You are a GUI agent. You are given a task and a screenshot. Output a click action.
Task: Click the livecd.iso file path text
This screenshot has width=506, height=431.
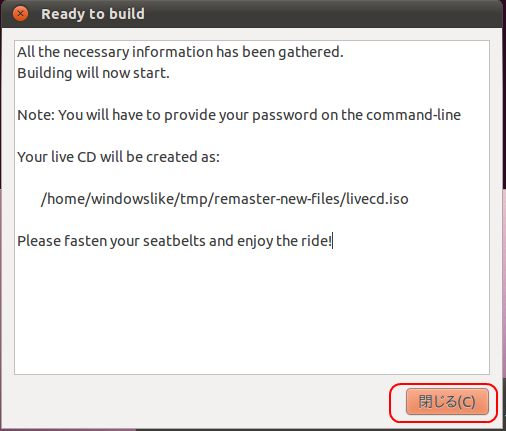(225, 199)
